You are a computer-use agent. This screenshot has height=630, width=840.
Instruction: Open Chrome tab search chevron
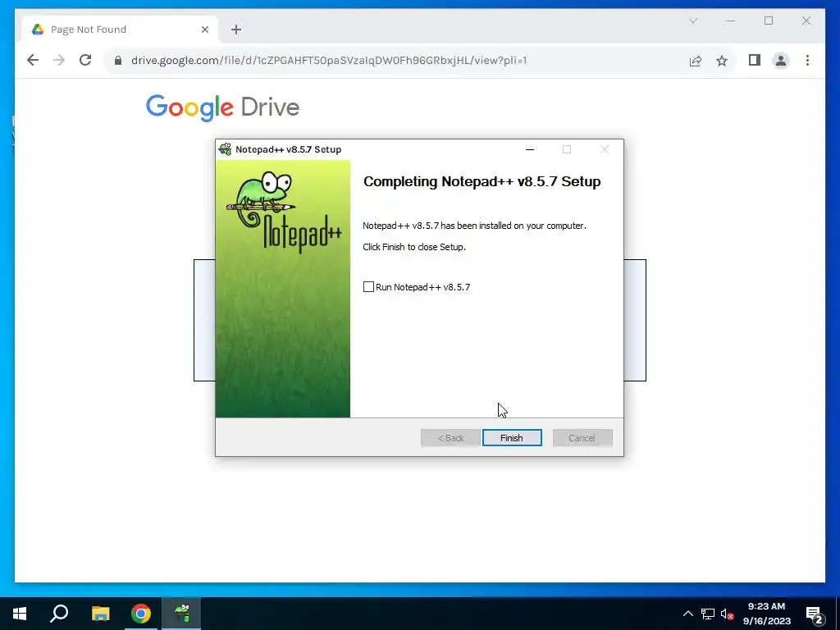(692, 21)
